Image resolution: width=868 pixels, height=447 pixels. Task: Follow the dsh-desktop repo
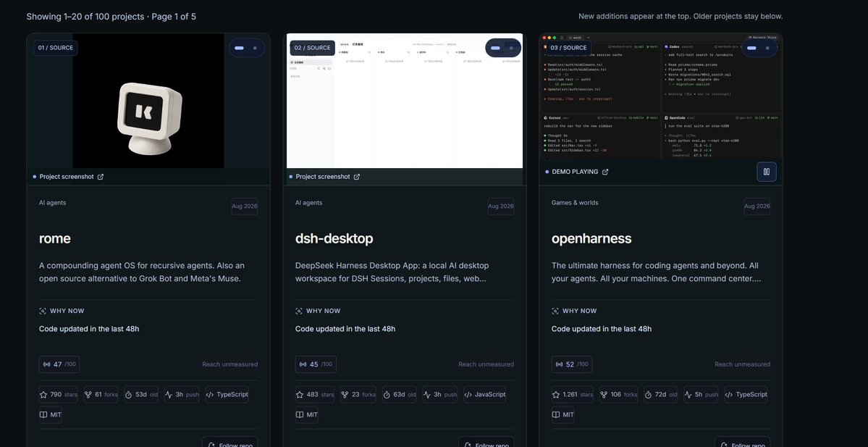click(x=486, y=442)
